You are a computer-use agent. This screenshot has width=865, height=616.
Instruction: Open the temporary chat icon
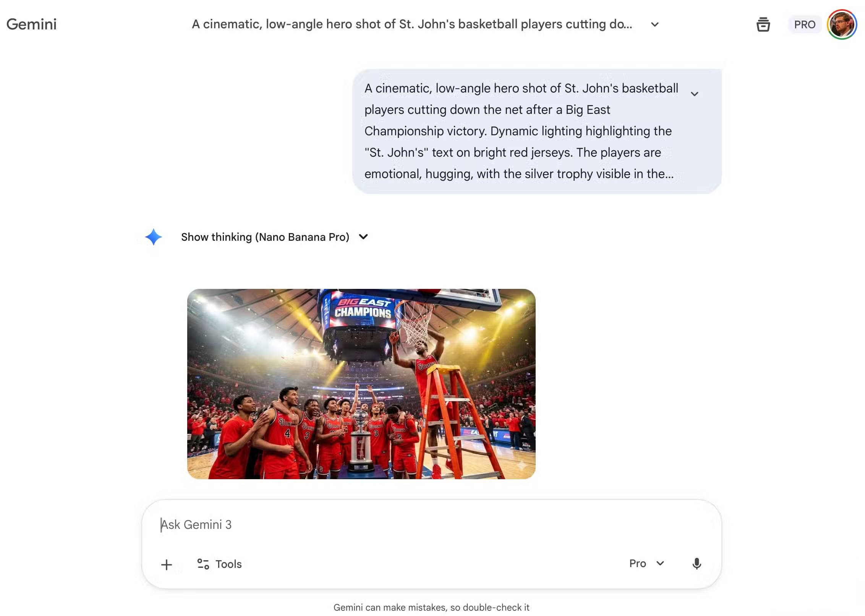click(763, 24)
